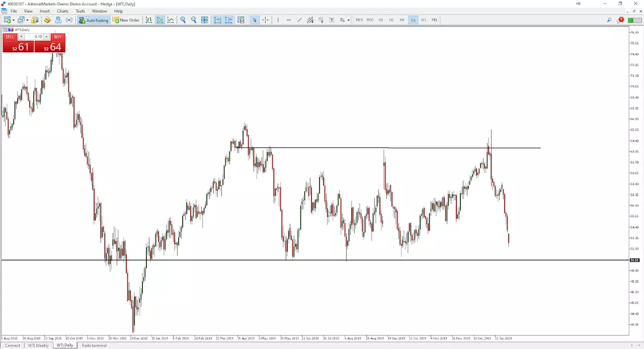
Task: Switch to the Connect tab
Action: click(x=13, y=345)
